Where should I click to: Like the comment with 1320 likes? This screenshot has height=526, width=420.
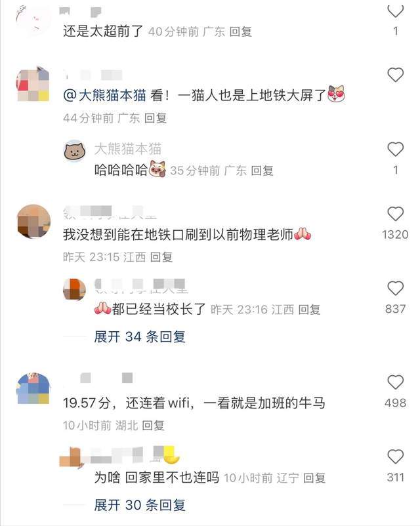395,214
